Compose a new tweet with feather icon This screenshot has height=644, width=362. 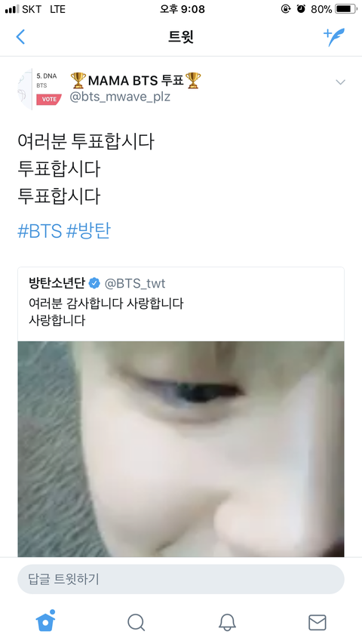click(x=334, y=37)
